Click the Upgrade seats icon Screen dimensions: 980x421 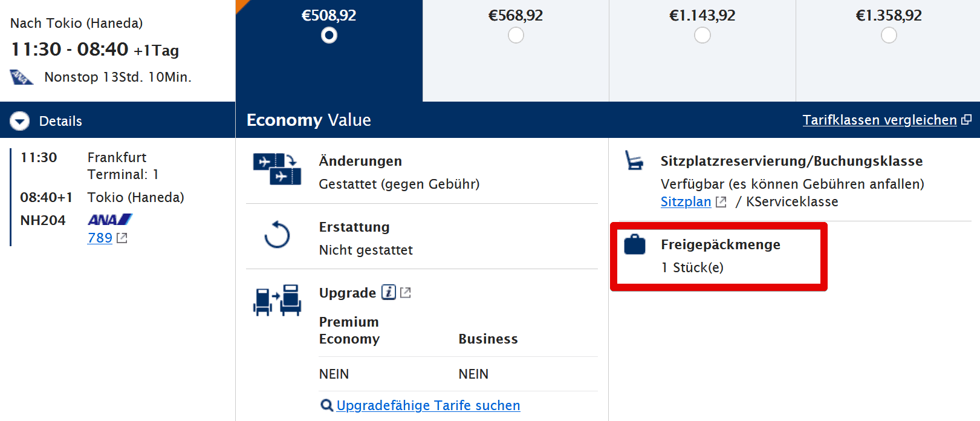point(277,300)
